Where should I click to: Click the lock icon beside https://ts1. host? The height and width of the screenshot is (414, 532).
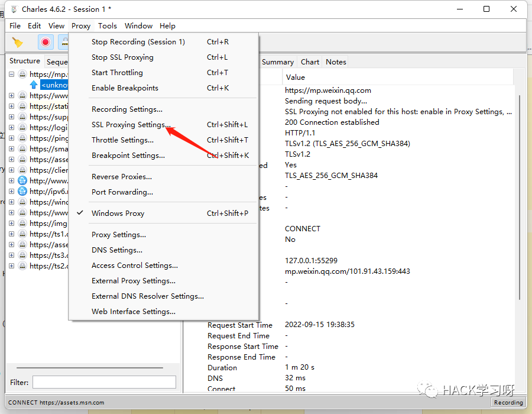(x=22, y=234)
